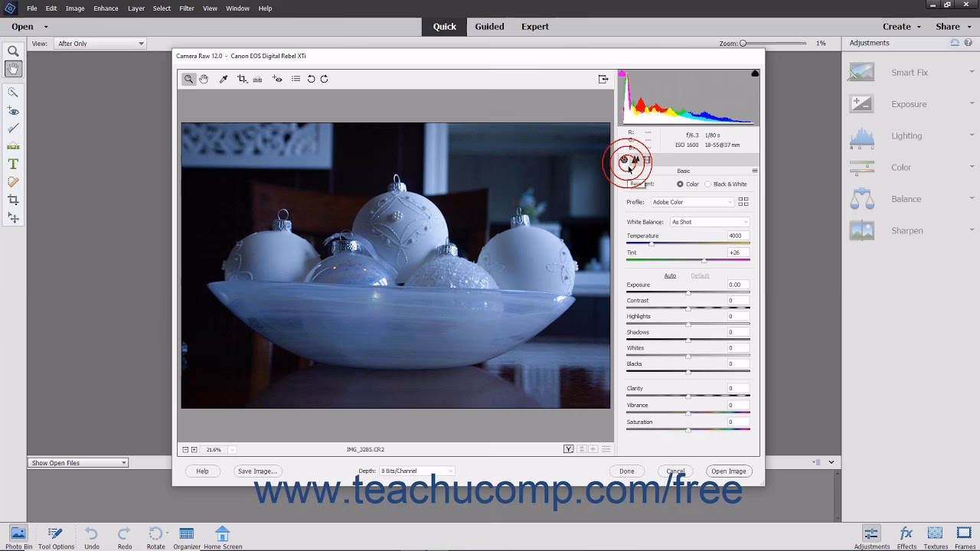Open the After Only view dropdown
Screen dimensions: 980x551
[x=100, y=43]
